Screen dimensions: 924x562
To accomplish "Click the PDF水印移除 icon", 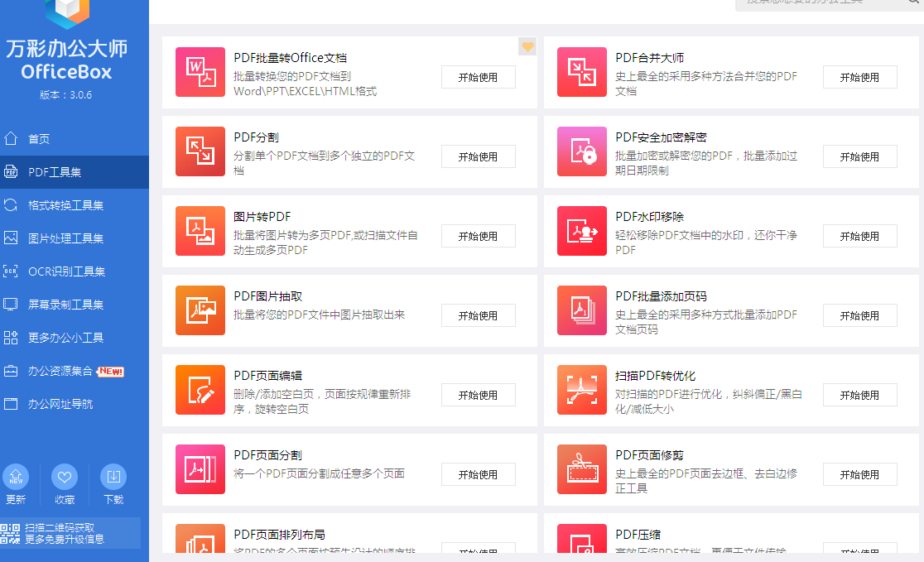I will coord(582,231).
